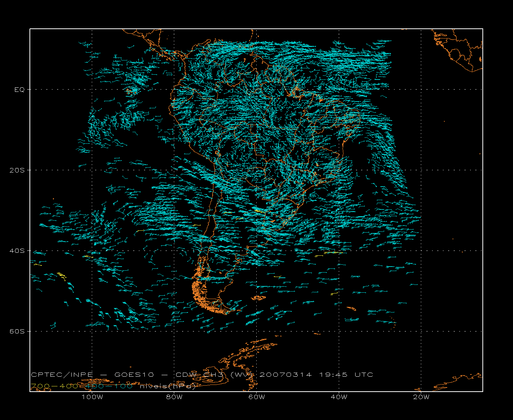Viewport: 513px width, 420px height.
Task: Click the 40S latitude axis label
Action: click(x=17, y=251)
